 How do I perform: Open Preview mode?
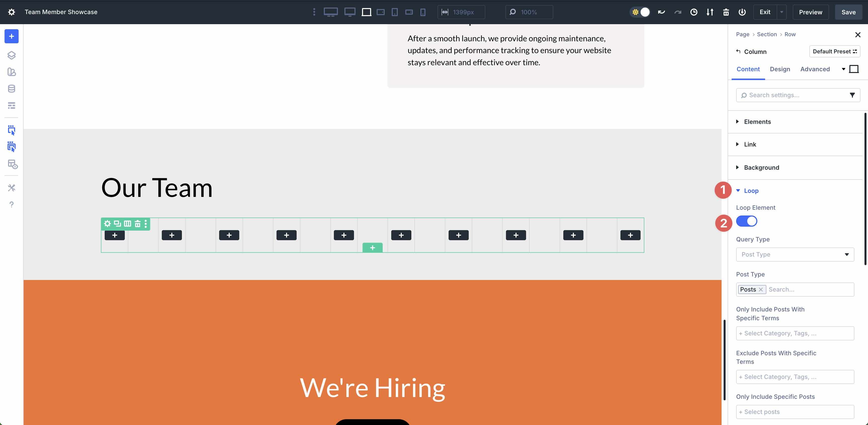point(810,12)
